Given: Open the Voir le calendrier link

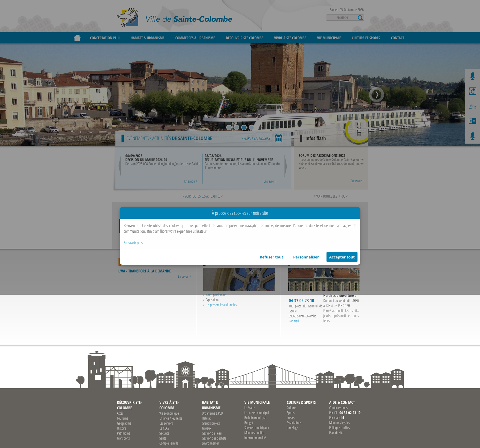Looking at the screenshot, I should [x=255, y=138].
